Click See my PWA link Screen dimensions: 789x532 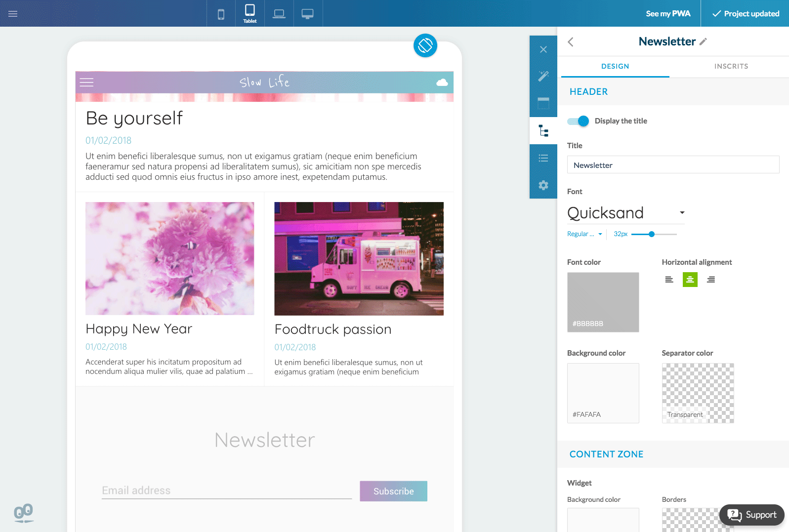[668, 14]
